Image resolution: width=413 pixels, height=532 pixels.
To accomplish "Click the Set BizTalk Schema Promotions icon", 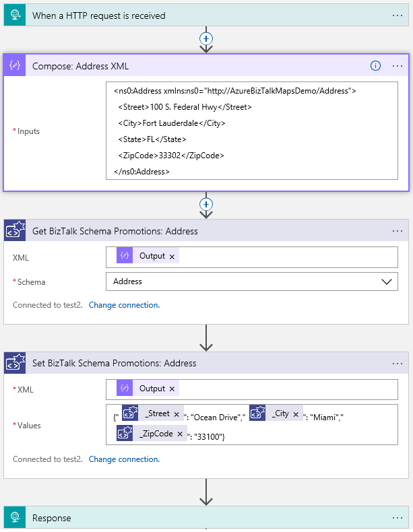I will (15, 363).
